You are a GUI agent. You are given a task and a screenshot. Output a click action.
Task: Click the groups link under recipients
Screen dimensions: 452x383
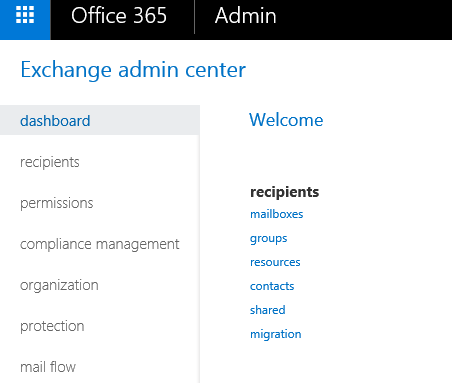pyautogui.click(x=269, y=239)
